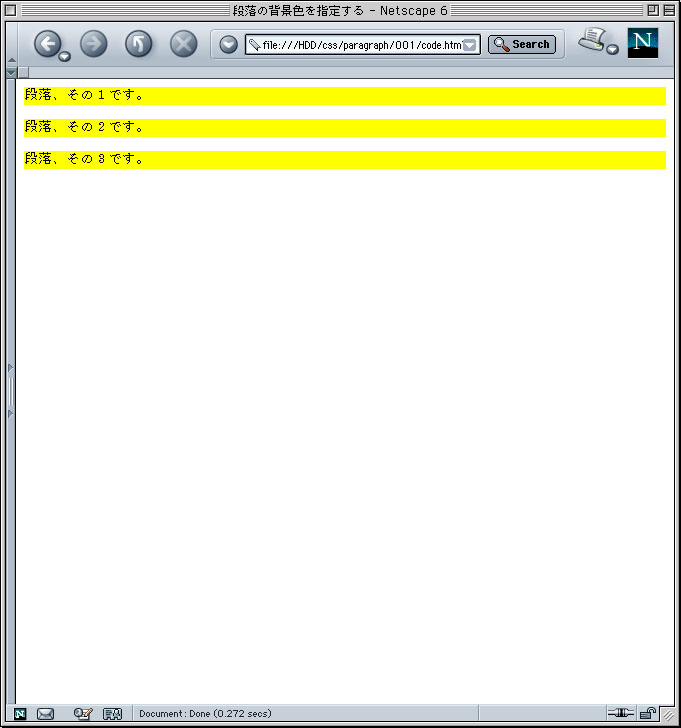Click the small personal toolbar tab square
Viewport: 681px width, 728px height.
click(x=23, y=72)
